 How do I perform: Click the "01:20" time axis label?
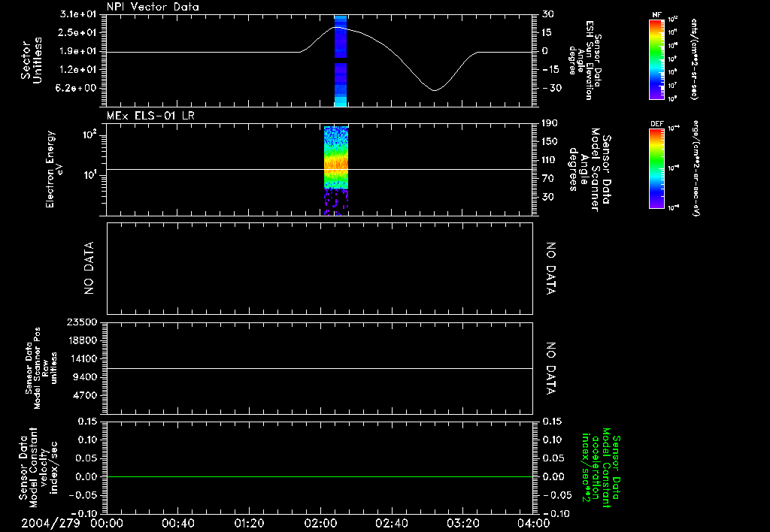click(250, 523)
